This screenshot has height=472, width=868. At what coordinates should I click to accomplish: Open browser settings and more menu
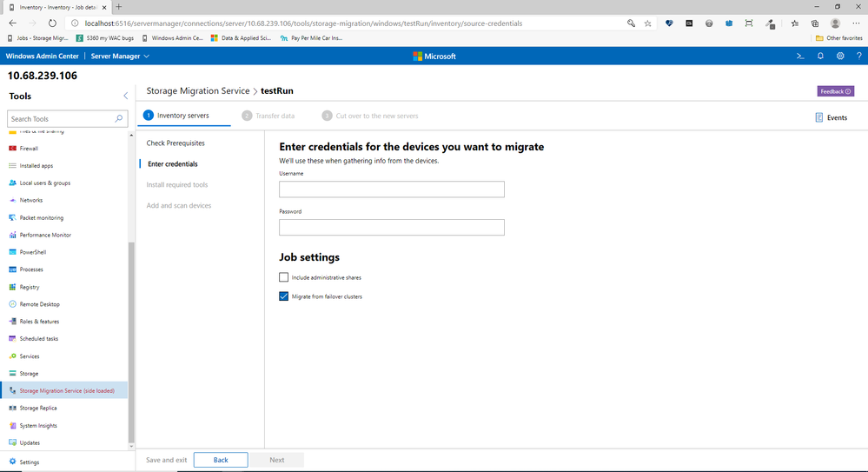[856, 23]
